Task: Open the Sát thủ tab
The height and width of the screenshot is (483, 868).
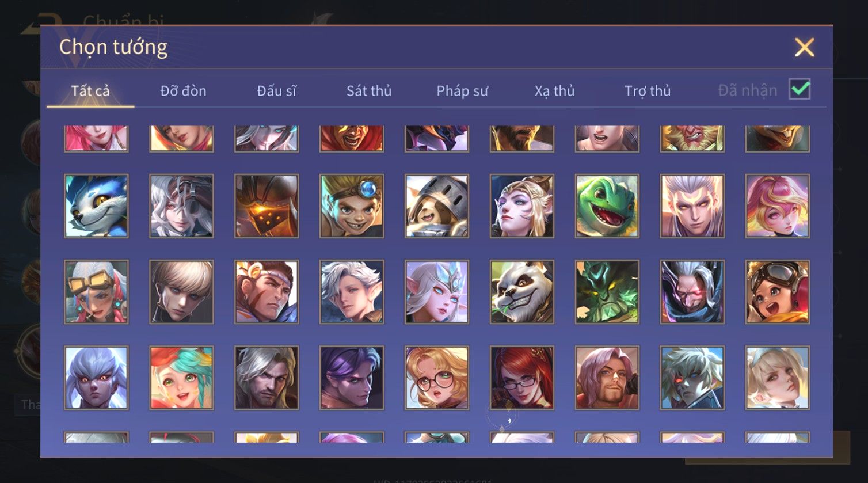Action: (369, 91)
